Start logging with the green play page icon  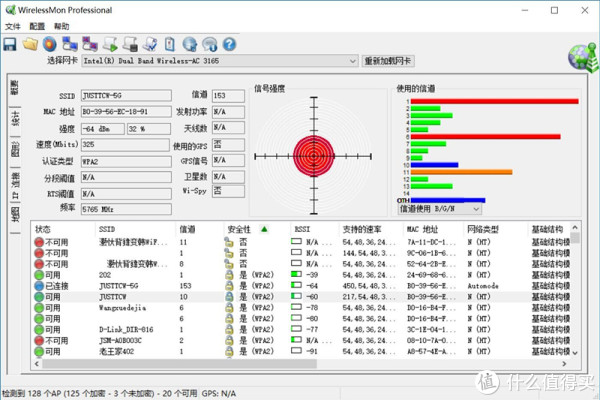[x=110, y=44]
